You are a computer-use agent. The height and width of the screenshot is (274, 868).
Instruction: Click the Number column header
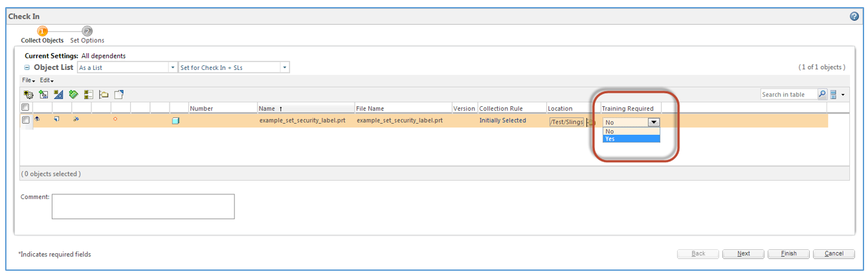pos(222,108)
